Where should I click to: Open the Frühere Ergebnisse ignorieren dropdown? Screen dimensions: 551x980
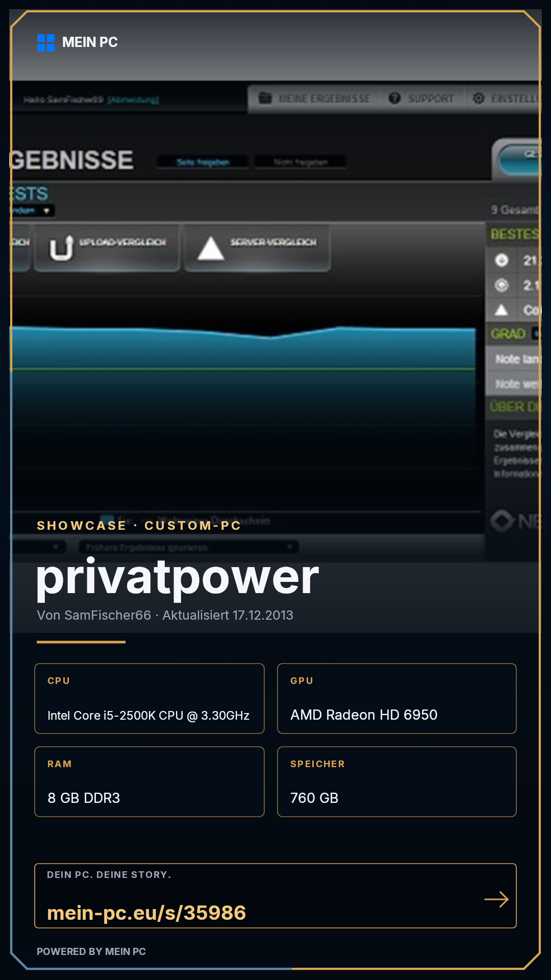(x=188, y=547)
